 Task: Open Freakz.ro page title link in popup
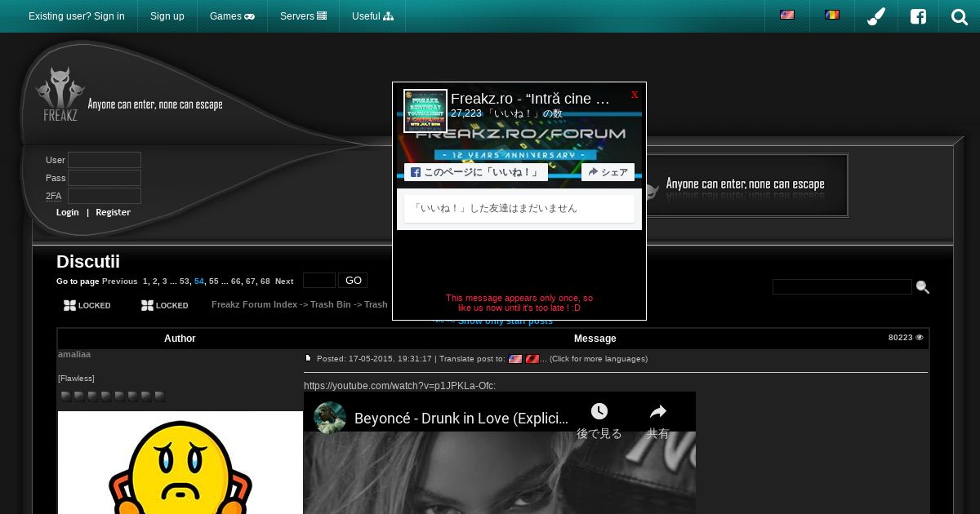click(x=531, y=99)
